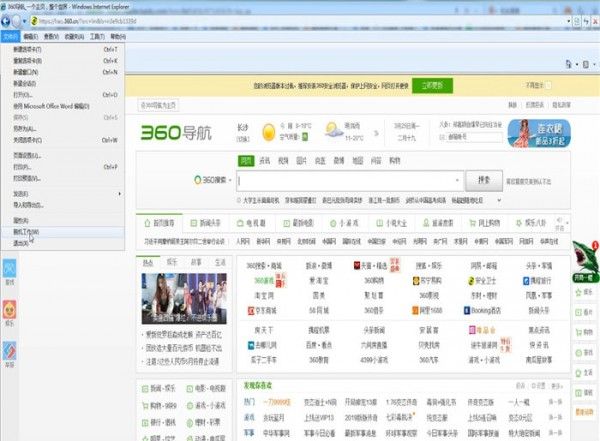The image size is (600, 441).
Task: Click the 天猫 icon in the site grid
Action: 357,265
